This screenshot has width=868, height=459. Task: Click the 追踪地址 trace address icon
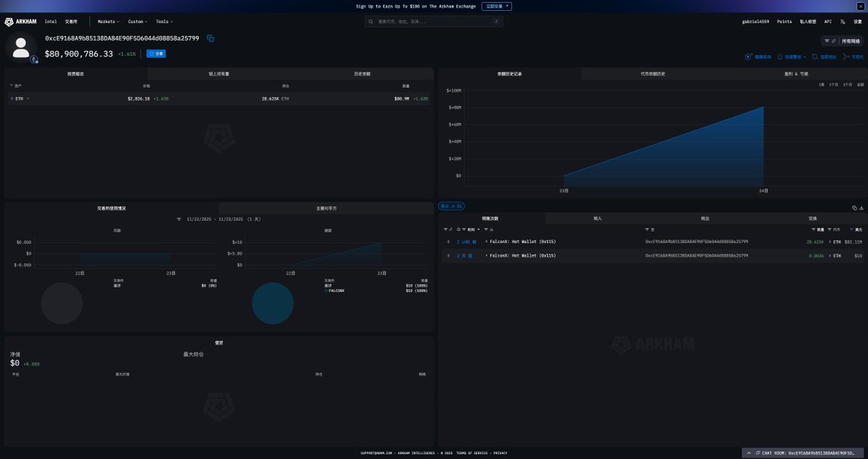click(x=816, y=57)
